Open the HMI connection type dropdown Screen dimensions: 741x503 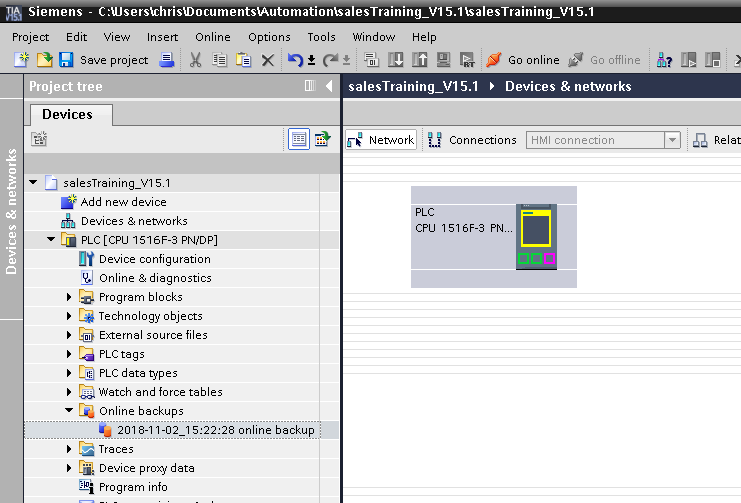672,140
